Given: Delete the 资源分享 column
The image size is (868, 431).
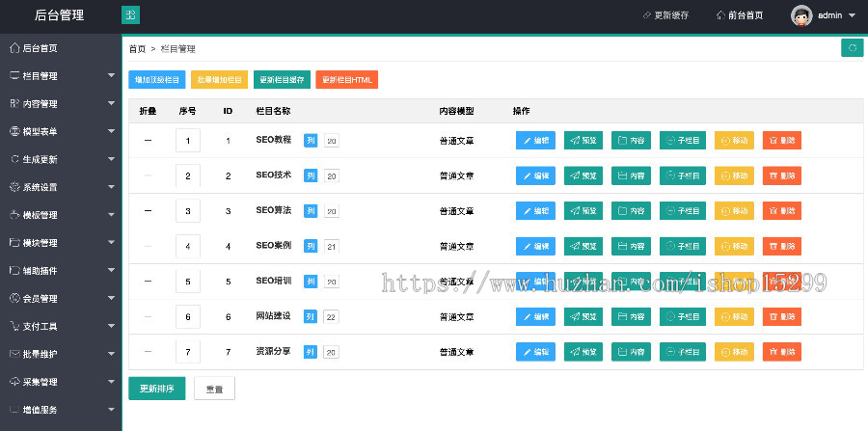Looking at the screenshot, I should tap(782, 352).
